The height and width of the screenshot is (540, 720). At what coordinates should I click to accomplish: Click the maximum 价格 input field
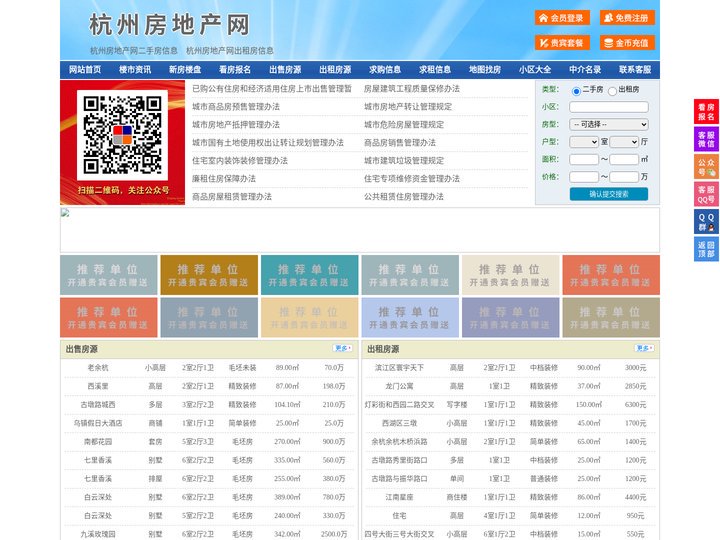624,177
